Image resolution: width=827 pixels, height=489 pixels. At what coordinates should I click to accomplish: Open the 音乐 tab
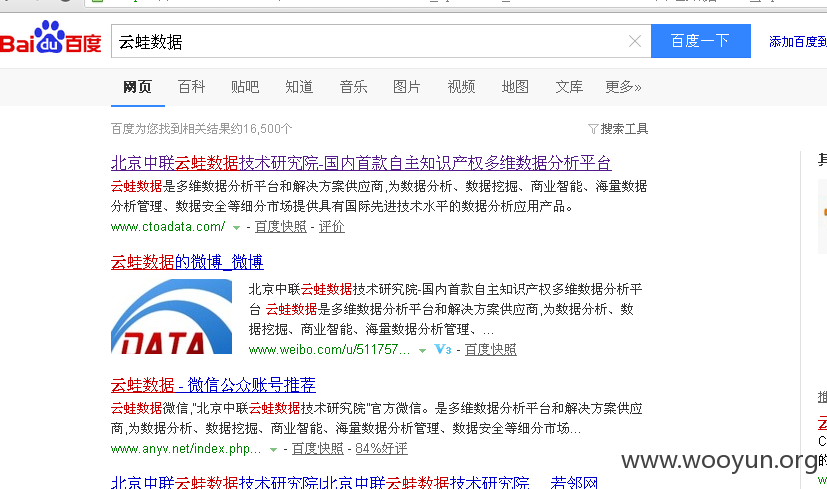tap(353, 87)
